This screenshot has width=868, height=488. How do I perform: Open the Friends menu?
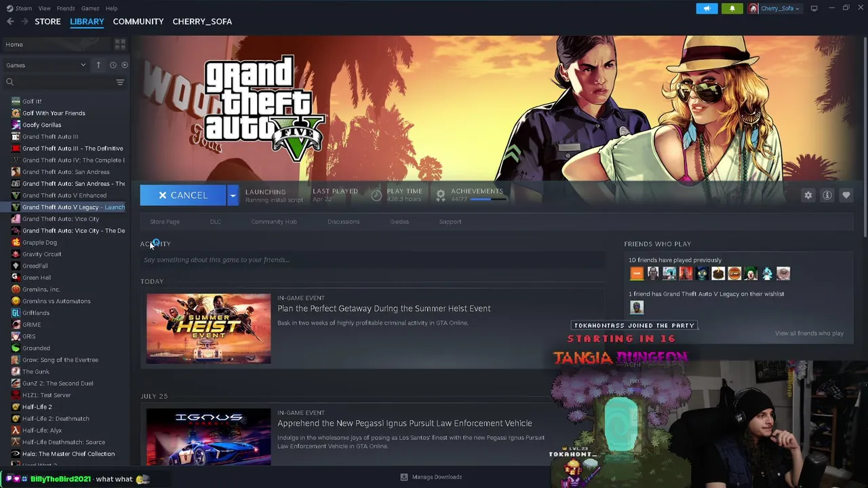point(66,8)
